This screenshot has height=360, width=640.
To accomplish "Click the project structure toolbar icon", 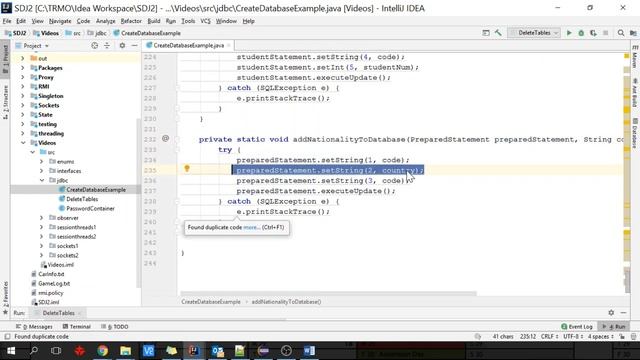I will pyautogui.click(x=633, y=33).
